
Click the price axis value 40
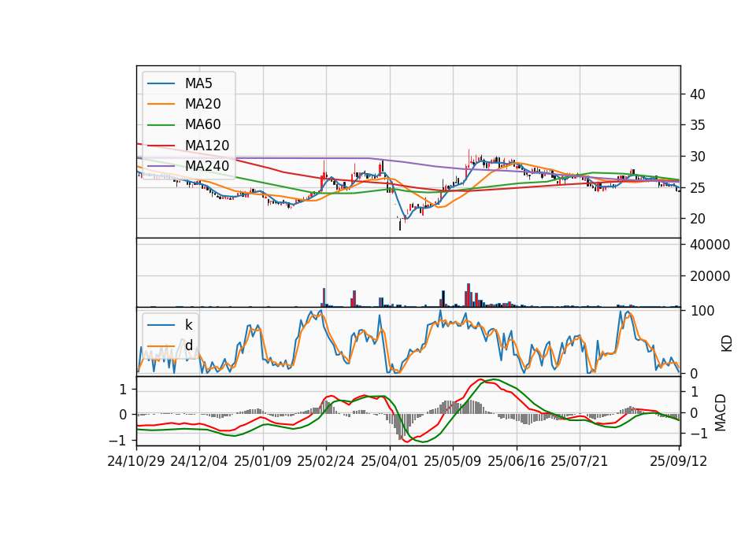pyautogui.click(x=697, y=94)
